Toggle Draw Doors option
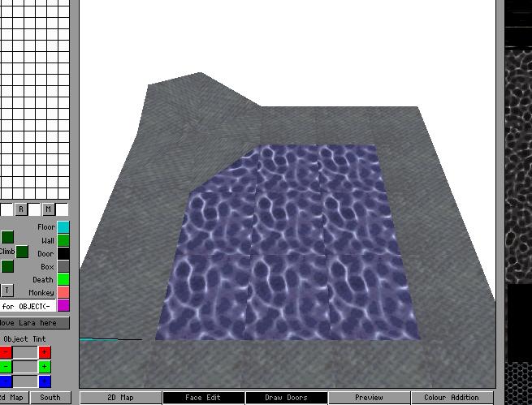532x405 pixels. point(286,398)
